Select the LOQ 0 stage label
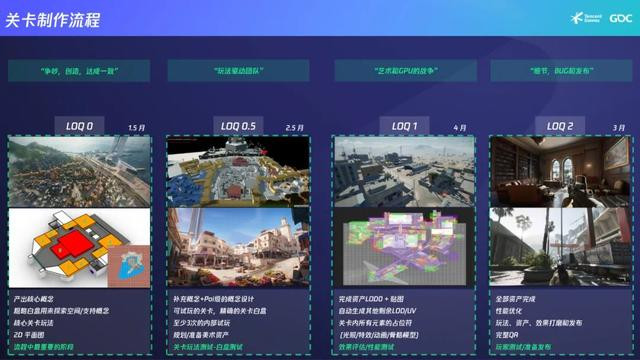 [80, 126]
